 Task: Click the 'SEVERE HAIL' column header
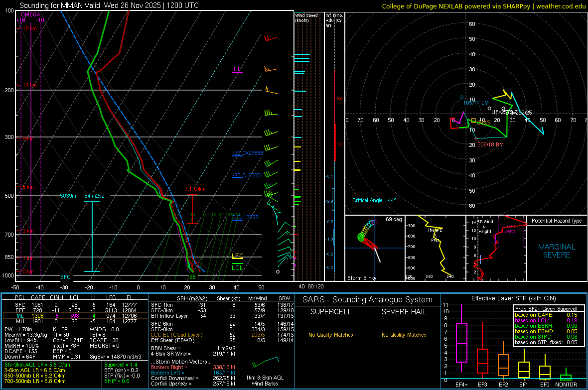404,312
